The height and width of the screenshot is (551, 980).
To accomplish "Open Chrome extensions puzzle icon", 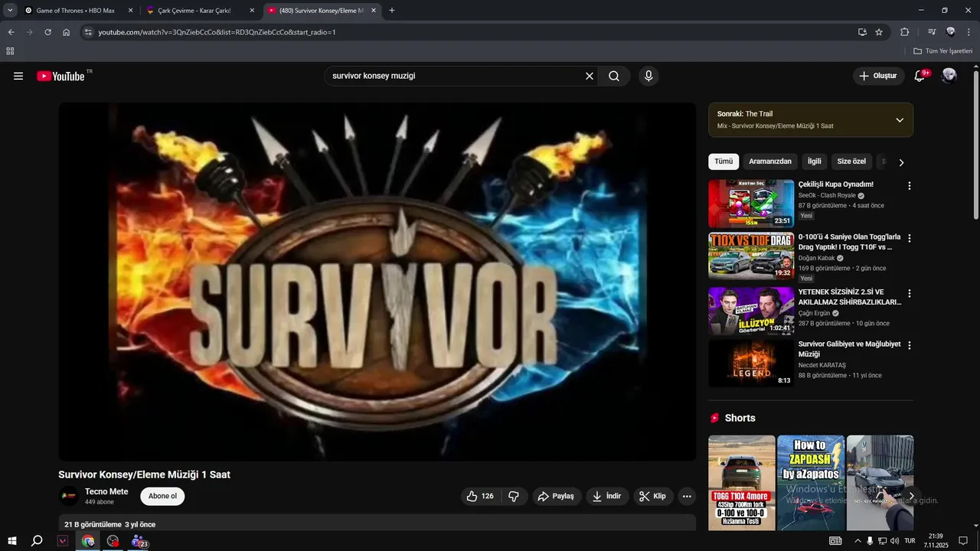I will tap(905, 32).
